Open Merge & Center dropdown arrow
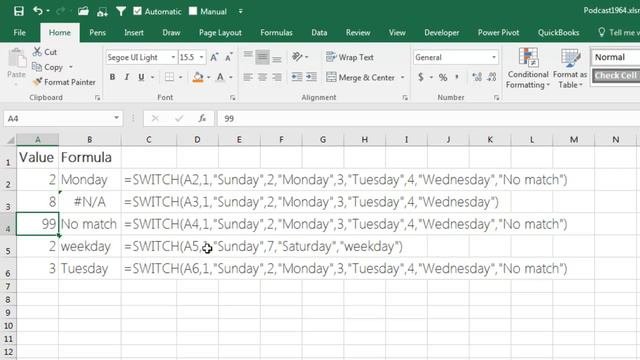Viewport: 640px width, 360px height. (x=402, y=77)
